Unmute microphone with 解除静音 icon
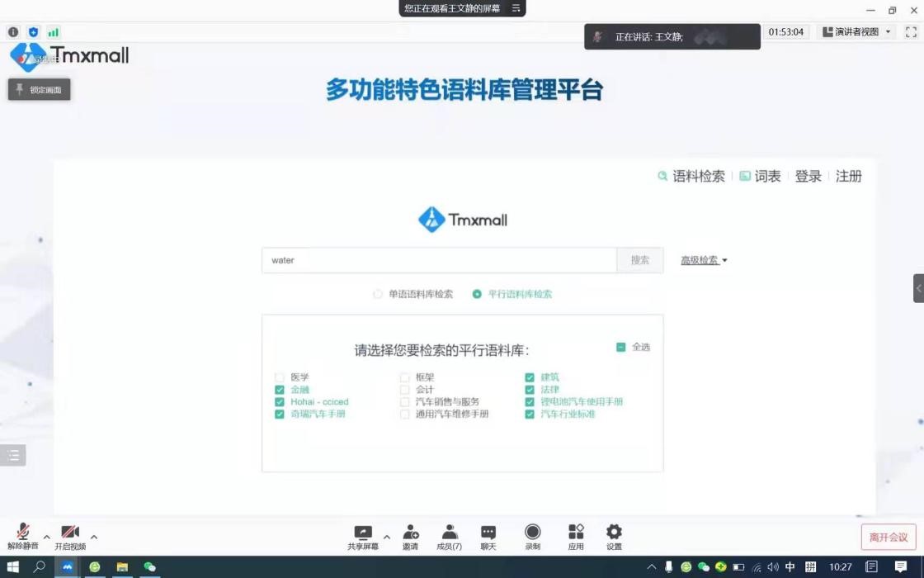The height and width of the screenshot is (578, 924). click(x=23, y=536)
